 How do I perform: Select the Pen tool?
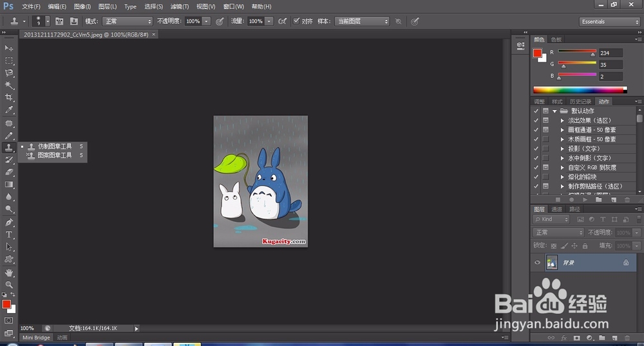tap(8, 223)
